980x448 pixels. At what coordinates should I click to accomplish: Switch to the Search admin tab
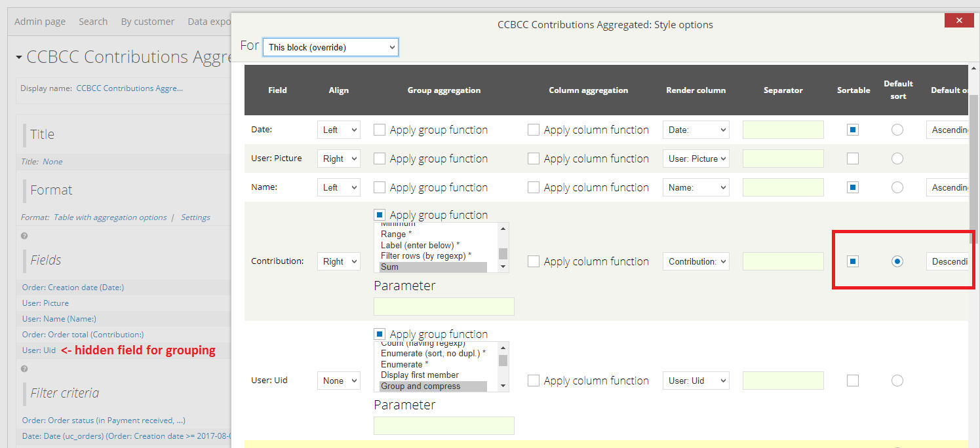tap(93, 21)
